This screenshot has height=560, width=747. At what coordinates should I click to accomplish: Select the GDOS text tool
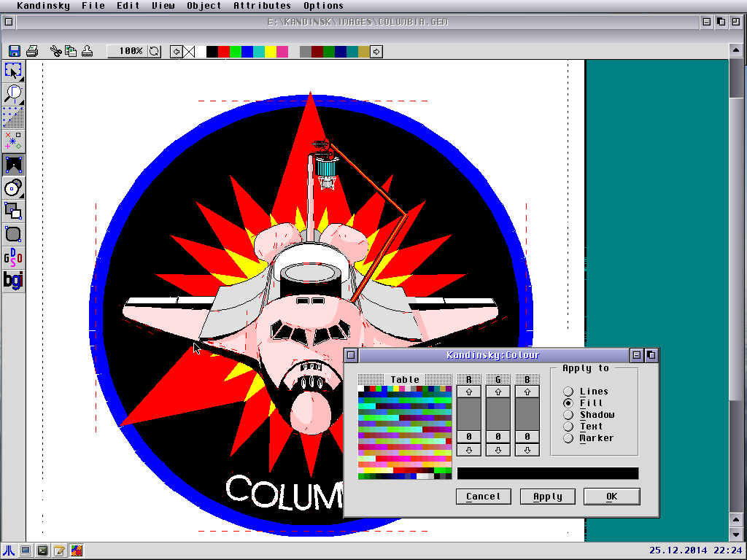13,257
